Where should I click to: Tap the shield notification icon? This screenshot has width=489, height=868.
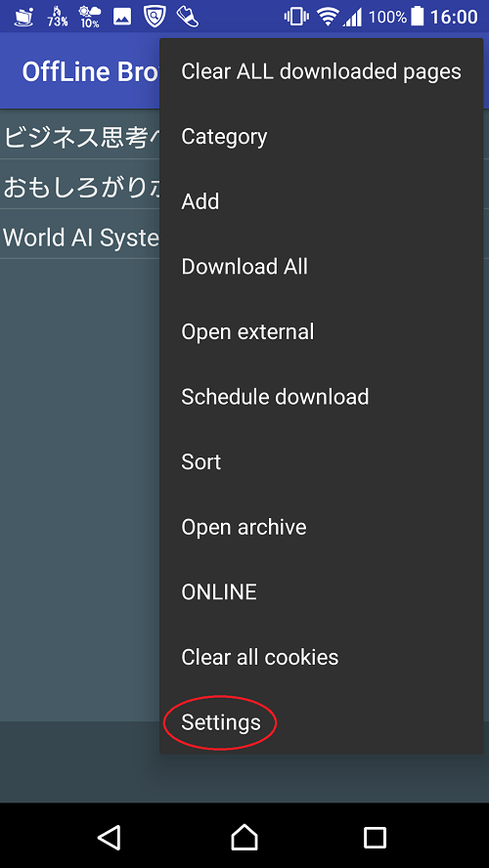155,17
